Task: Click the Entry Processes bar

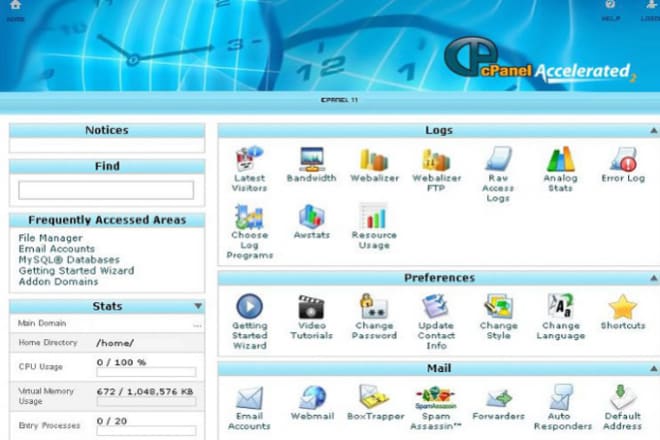Action: click(x=146, y=431)
